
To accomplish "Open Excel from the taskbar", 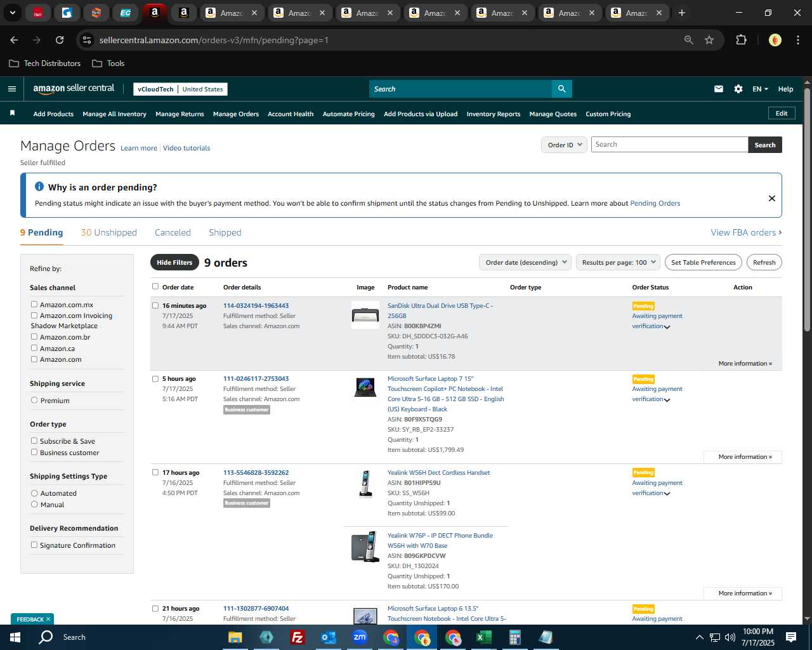I will [x=483, y=637].
